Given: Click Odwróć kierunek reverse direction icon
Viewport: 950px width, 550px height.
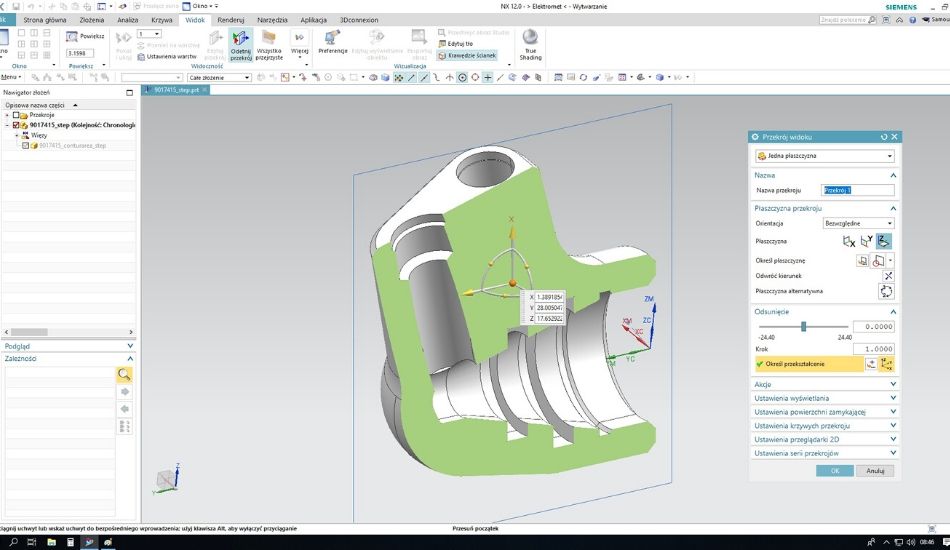Looking at the screenshot, I should (888, 276).
